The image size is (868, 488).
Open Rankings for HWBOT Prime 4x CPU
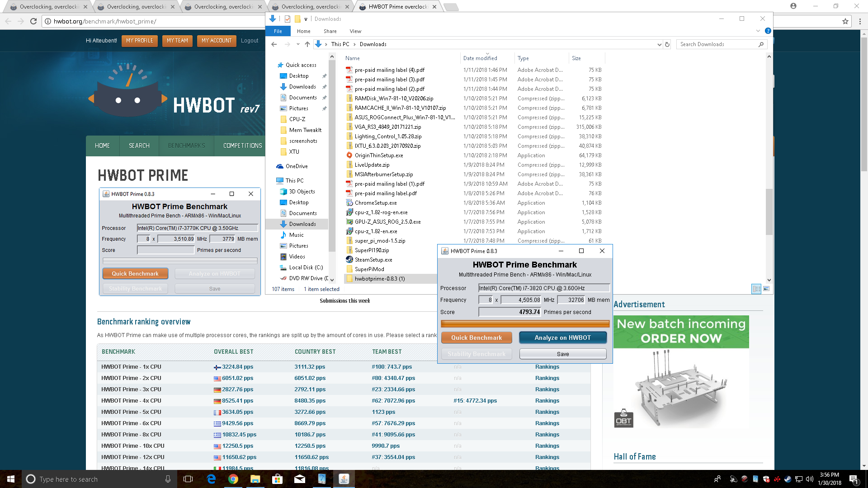coord(547,401)
